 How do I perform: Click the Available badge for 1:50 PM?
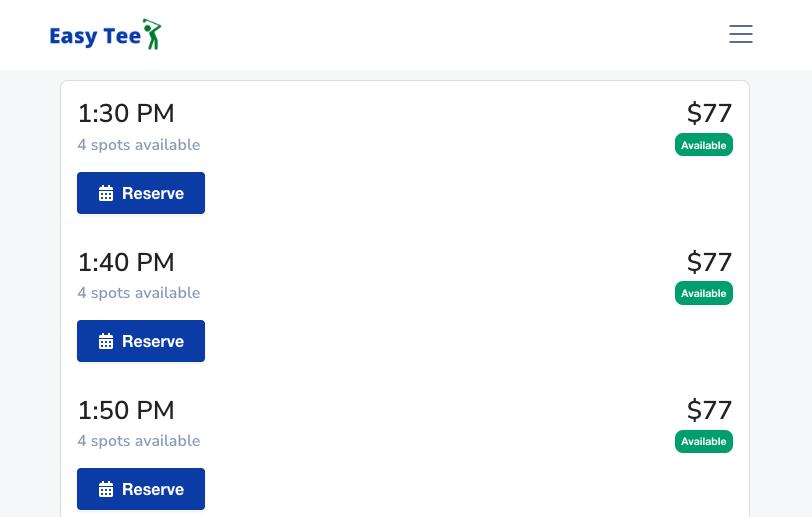click(x=704, y=441)
